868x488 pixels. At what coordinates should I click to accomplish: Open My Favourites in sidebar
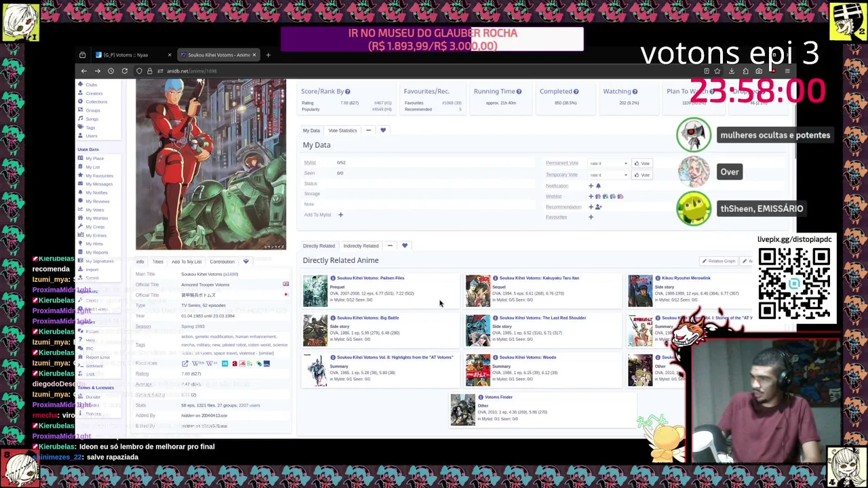click(99, 176)
